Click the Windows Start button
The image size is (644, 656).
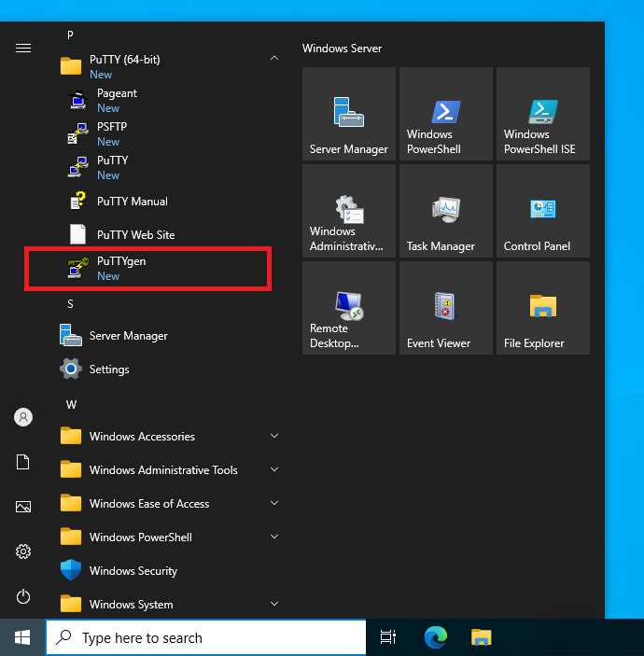click(22, 637)
